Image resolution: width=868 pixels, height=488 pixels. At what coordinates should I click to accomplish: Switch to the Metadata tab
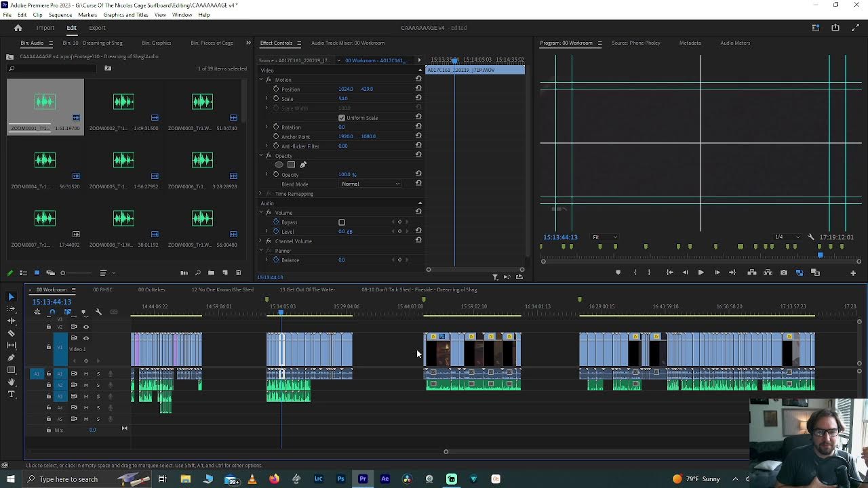(x=690, y=43)
